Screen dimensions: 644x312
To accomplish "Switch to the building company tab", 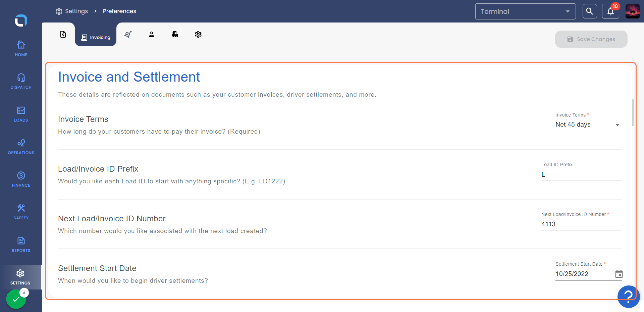I will [x=175, y=34].
